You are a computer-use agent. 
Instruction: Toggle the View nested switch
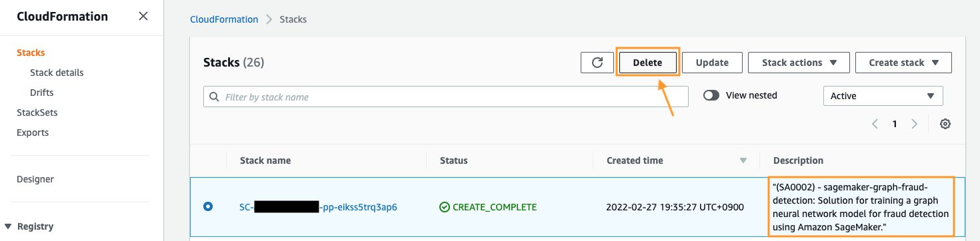pos(711,95)
